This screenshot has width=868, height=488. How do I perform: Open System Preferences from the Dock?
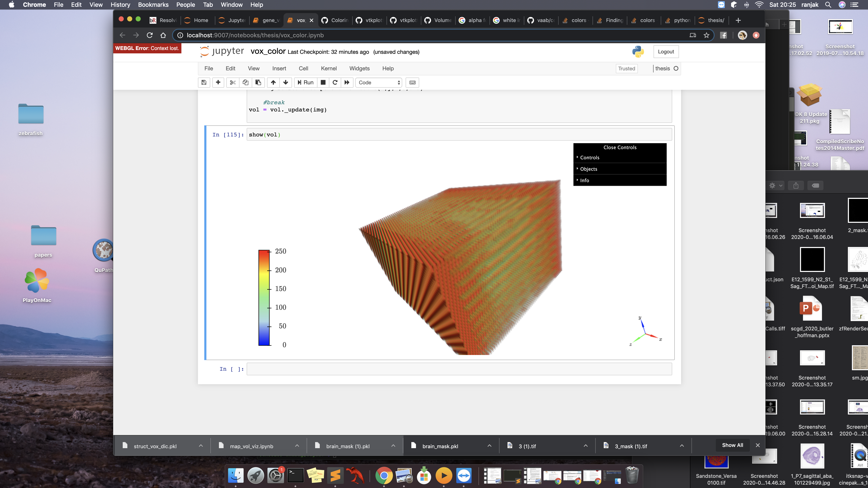coord(275,476)
